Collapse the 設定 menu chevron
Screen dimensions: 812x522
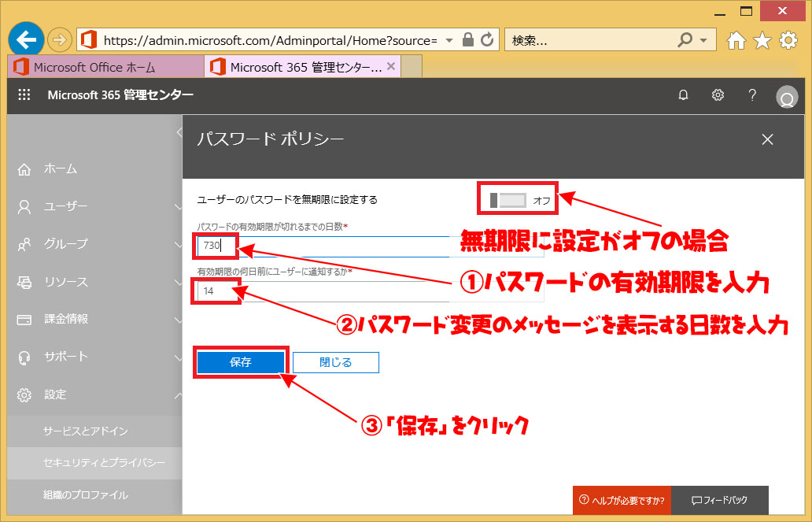(178, 395)
